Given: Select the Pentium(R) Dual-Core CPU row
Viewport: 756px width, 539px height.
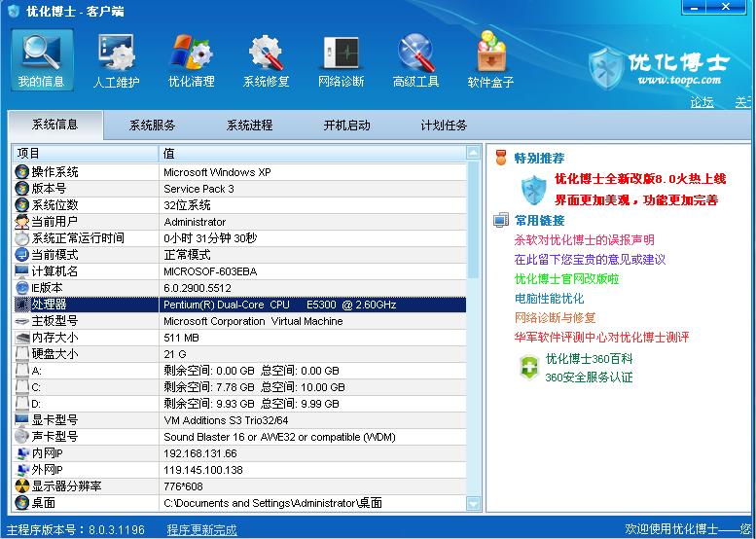Looking at the screenshot, I should (239, 305).
